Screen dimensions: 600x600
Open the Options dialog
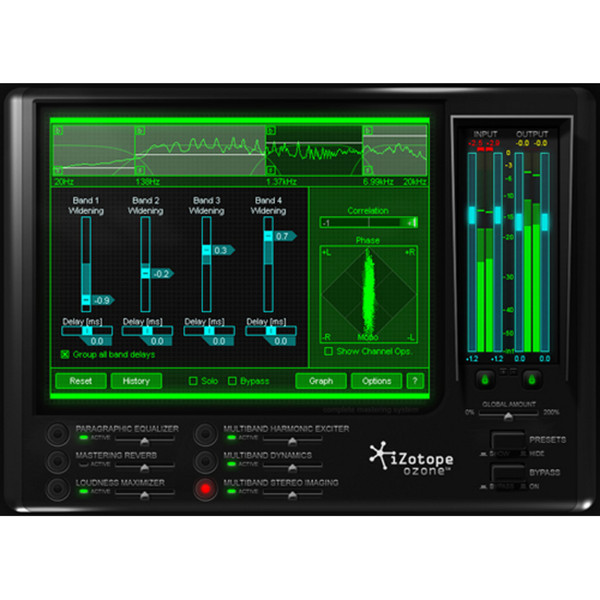click(376, 381)
